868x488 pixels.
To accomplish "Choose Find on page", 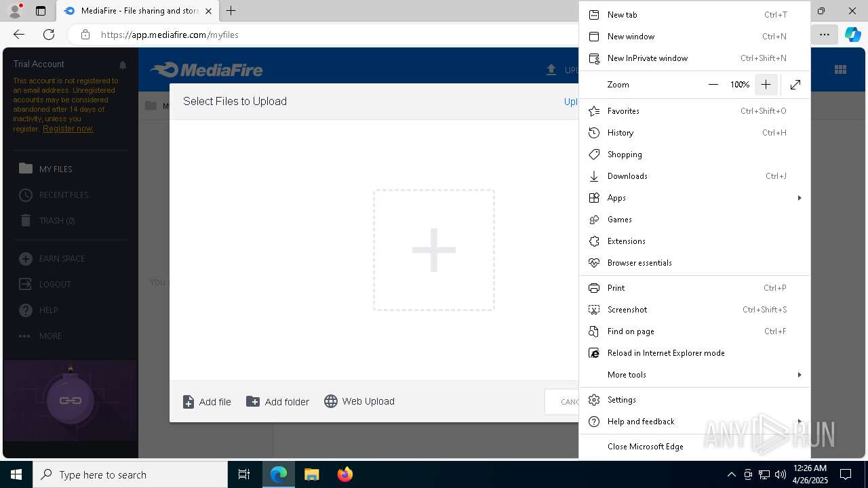I will tap(694, 331).
